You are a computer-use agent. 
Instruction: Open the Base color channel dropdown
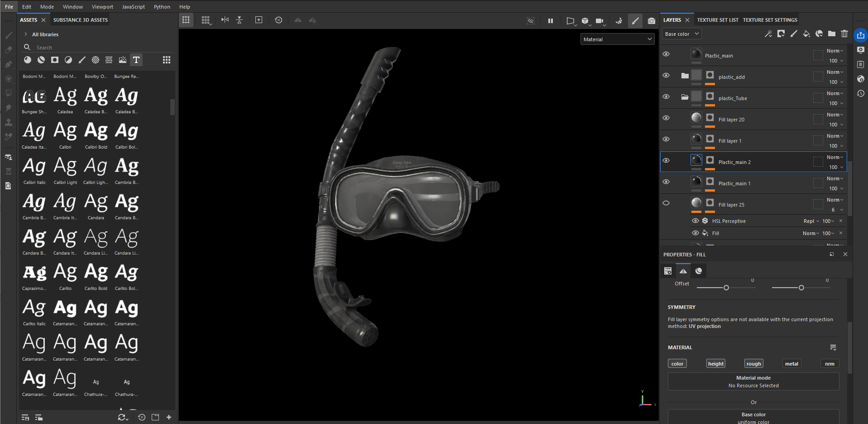click(x=681, y=34)
